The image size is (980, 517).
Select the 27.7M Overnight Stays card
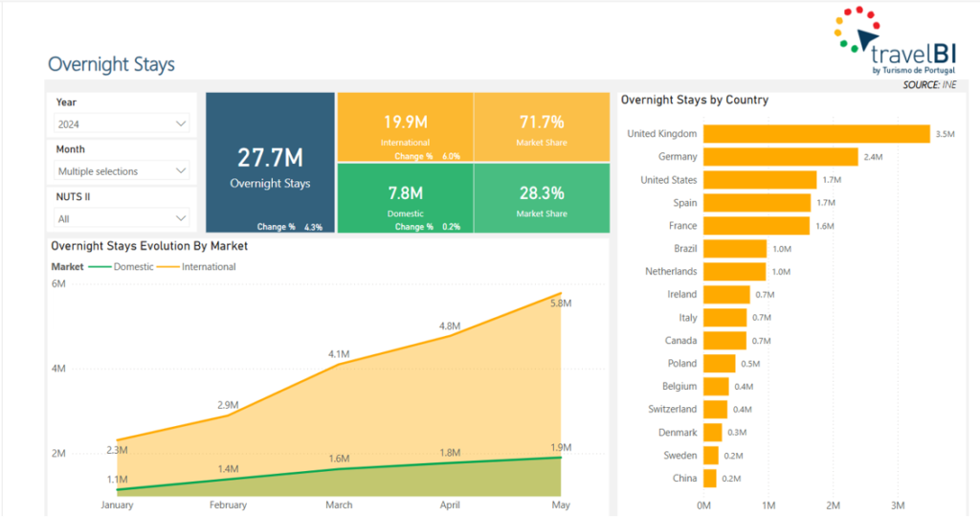270,163
